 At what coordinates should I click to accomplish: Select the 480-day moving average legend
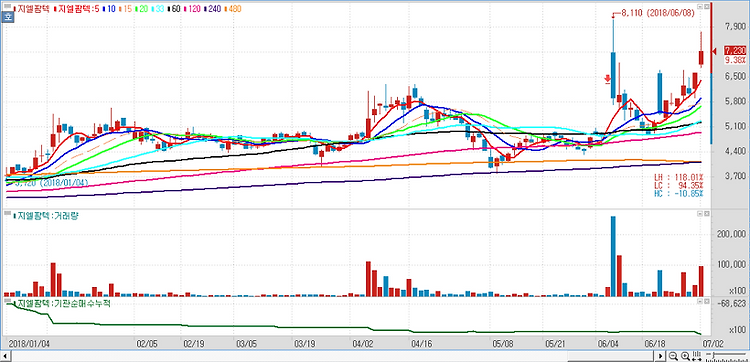pos(233,9)
